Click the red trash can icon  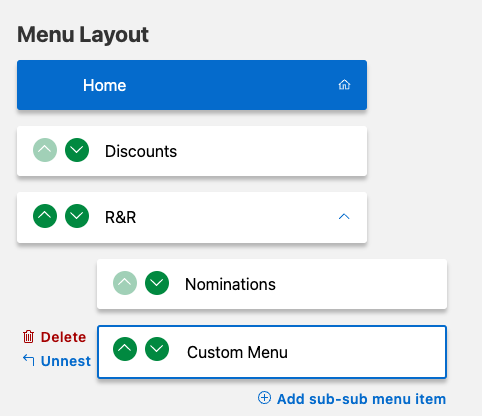pyautogui.click(x=28, y=337)
